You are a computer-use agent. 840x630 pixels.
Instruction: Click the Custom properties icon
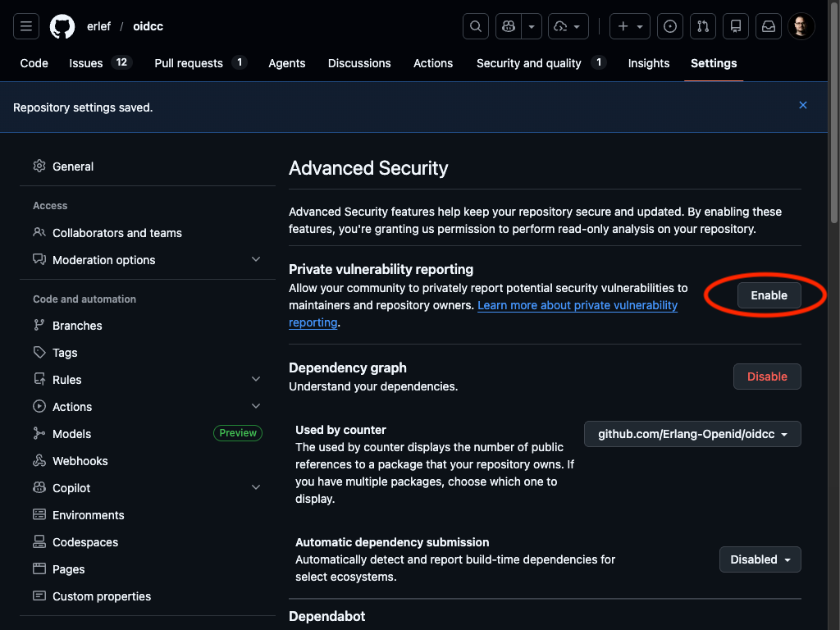click(39, 596)
